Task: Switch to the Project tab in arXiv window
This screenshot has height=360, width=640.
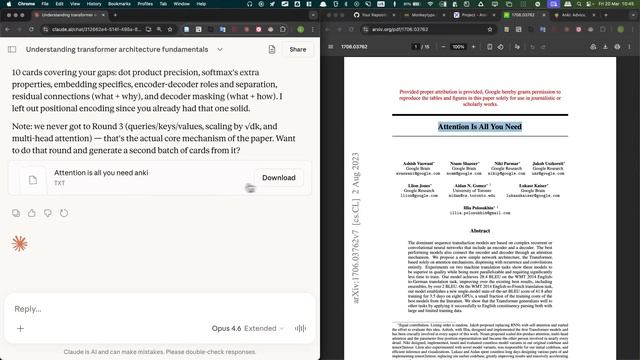Action: (473, 15)
